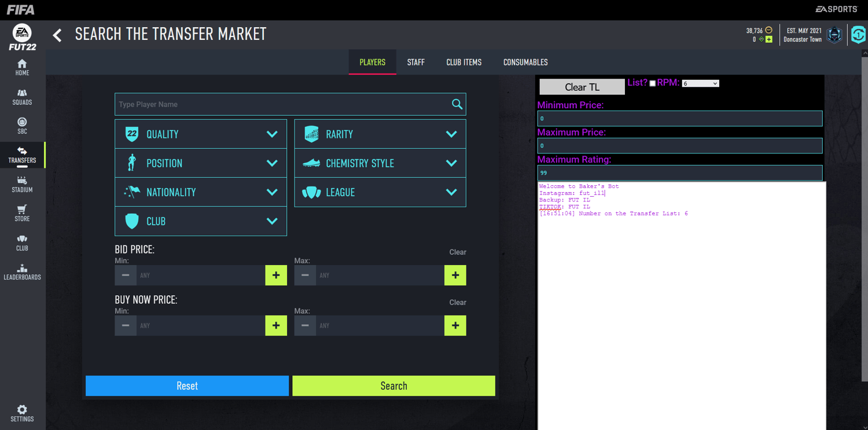Click the teal icon at the header's far right
Viewport: 868px width, 430px height.
[858, 35]
